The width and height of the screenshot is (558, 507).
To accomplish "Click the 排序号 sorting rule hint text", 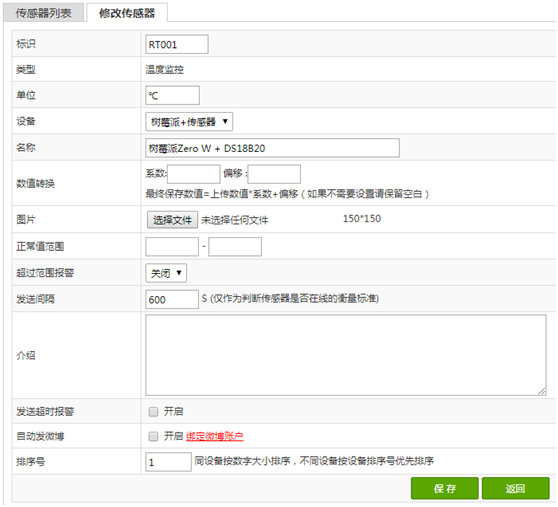I will pyautogui.click(x=314, y=461).
